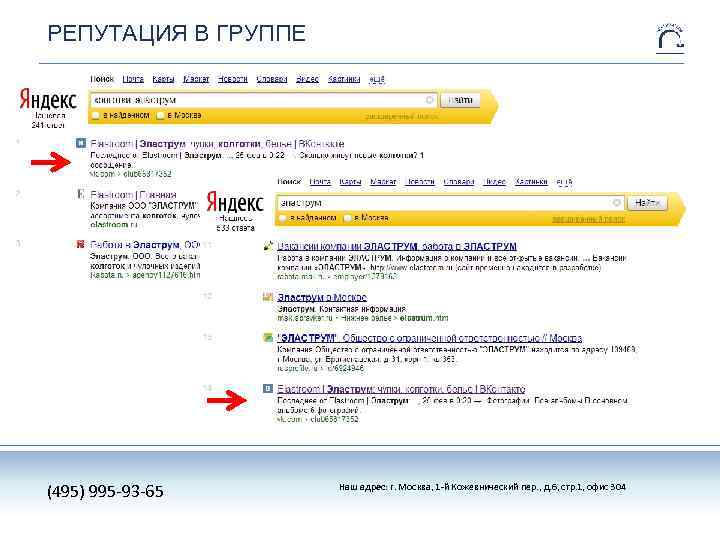This screenshot has width=720, height=540.
Task: Open "расширенный поиск" under the "компания эластрум" field
Action: click(401, 117)
